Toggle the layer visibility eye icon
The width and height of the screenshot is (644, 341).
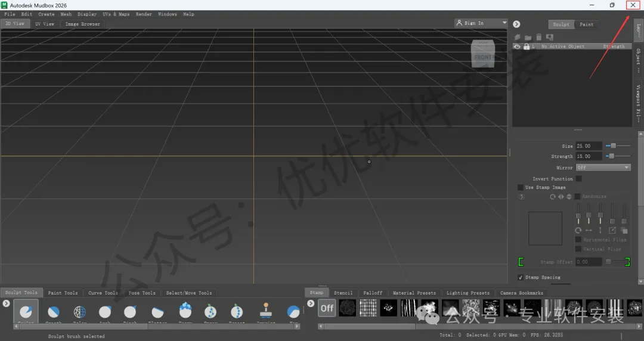pyautogui.click(x=518, y=46)
